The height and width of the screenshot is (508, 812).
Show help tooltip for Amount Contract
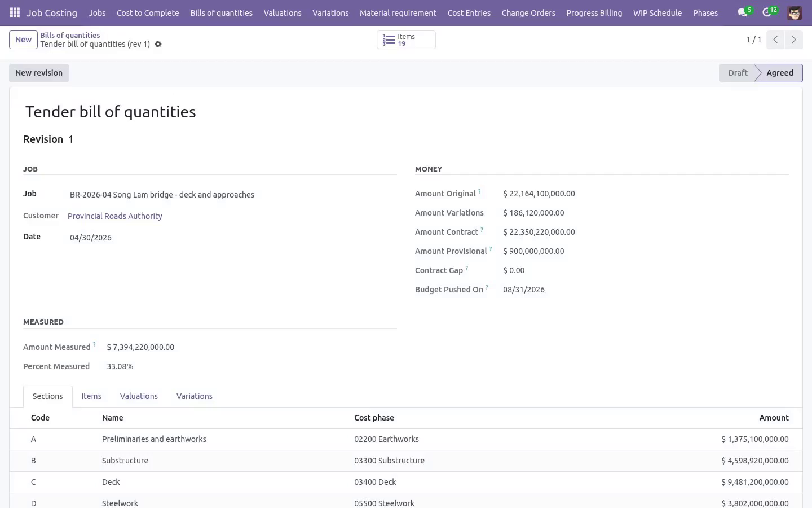tap(482, 230)
